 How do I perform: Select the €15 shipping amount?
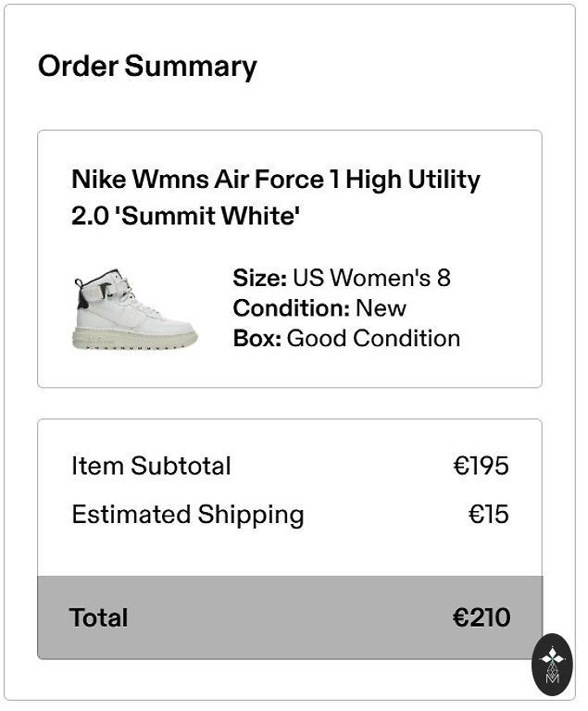(488, 515)
